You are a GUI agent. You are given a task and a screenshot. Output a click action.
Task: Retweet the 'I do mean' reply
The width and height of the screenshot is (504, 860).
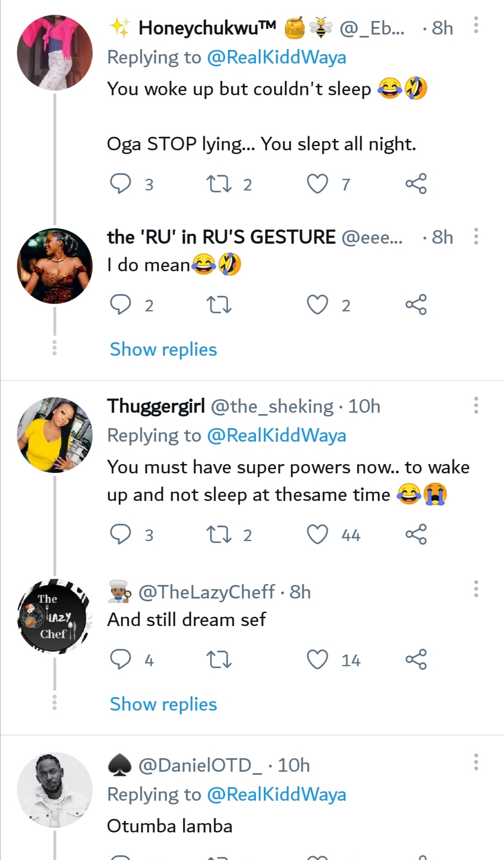(219, 305)
